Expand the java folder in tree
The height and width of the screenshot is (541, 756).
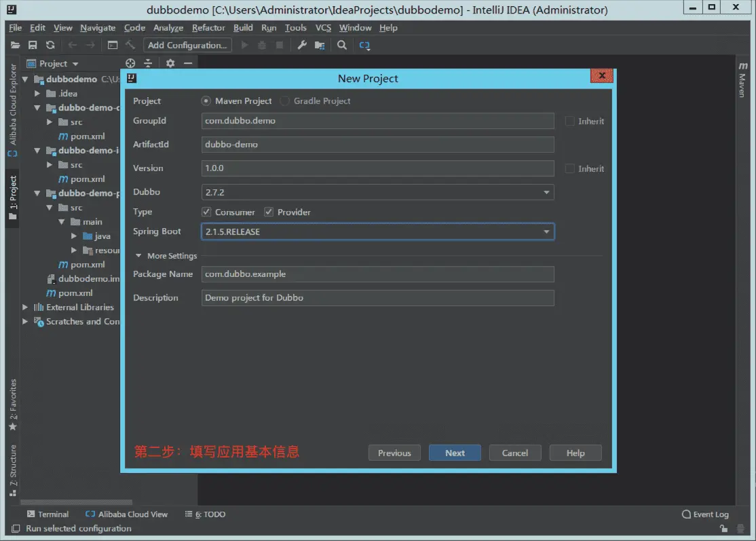tap(74, 236)
